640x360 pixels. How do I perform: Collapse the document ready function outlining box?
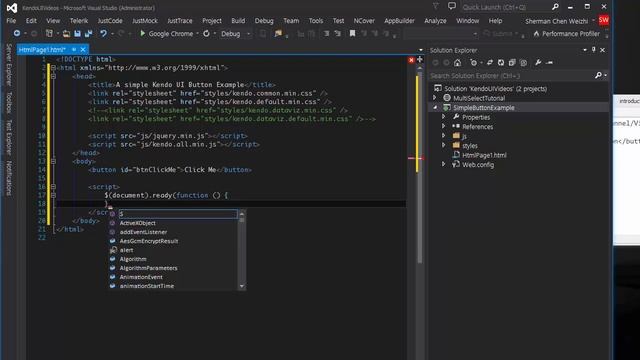coord(53,195)
